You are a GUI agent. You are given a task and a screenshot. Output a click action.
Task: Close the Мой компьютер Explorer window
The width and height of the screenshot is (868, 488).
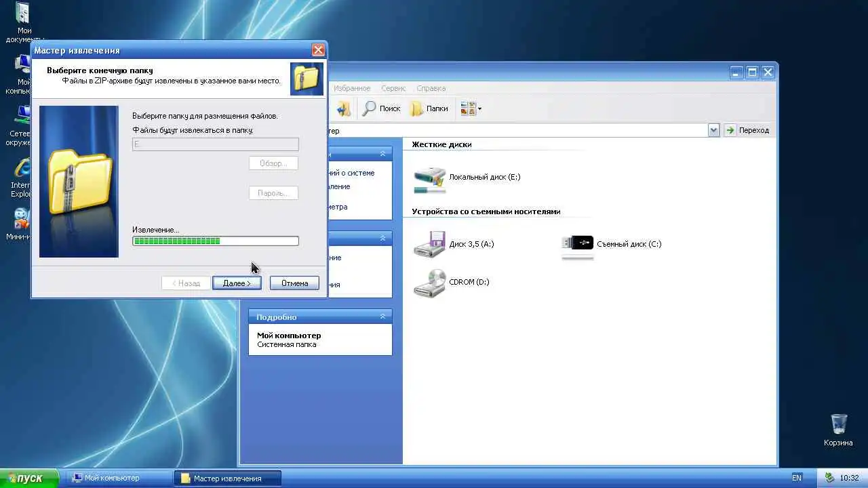(x=768, y=73)
